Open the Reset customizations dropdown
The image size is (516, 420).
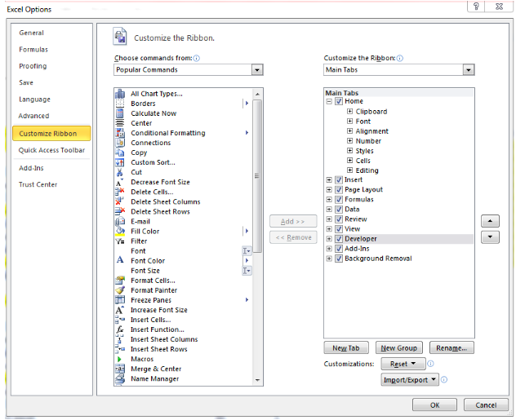(403, 364)
